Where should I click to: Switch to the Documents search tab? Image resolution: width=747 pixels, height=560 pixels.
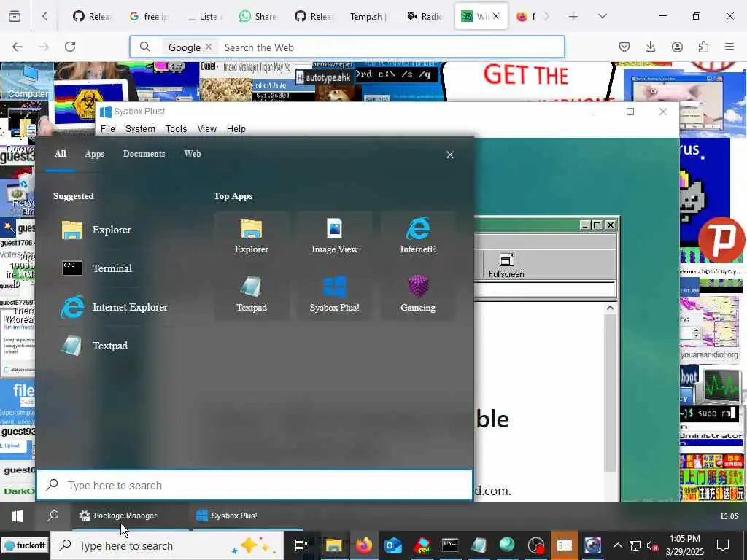coord(144,154)
